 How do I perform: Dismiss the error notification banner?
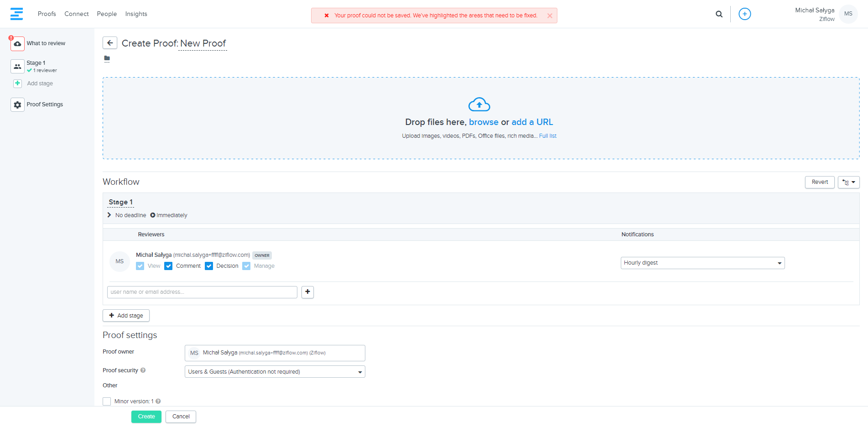pyautogui.click(x=550, y=16)
